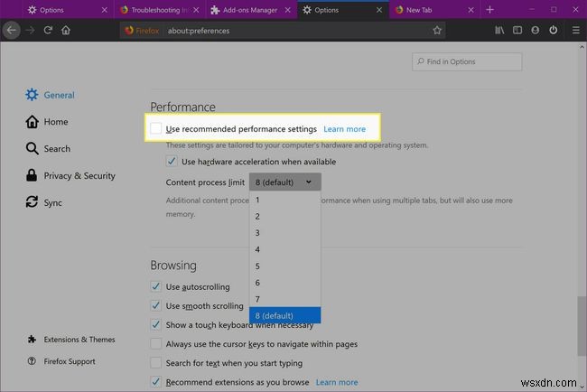
Task: Open the hamburger application menu
Action: (x=576, y=31)
